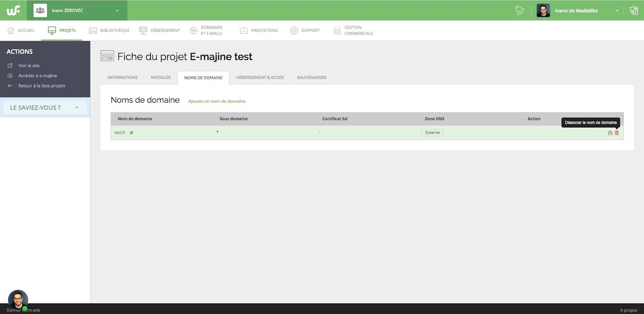Image resolution: width=644 pixels, height=314 pixels.
Task: Click Voir le site in Actions
Action: 29,66
